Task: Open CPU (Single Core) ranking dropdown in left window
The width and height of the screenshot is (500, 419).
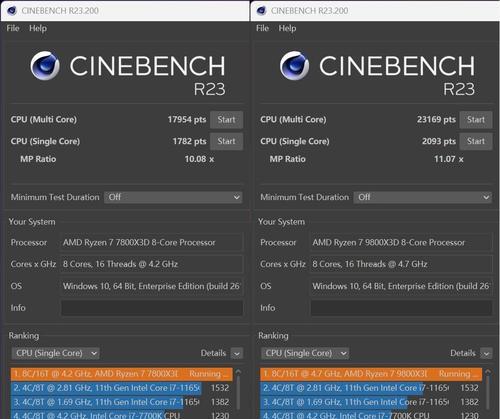Action: pyautogui.click(x=56, y=353)
